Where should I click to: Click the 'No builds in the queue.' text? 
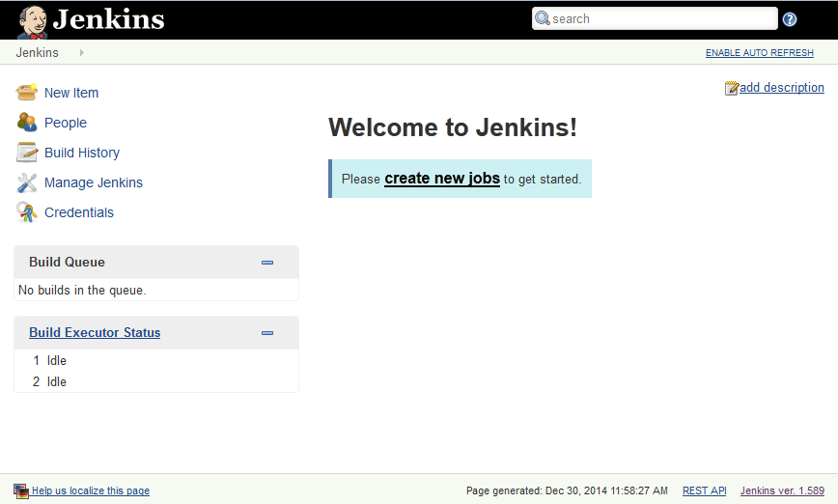pos(82,291)
